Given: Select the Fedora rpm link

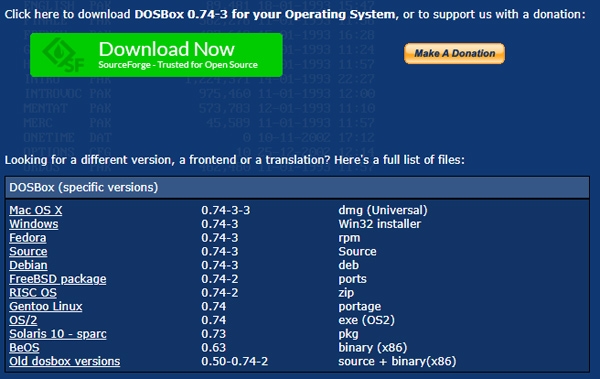Looking at the screenshot, I should click(28, 238).
